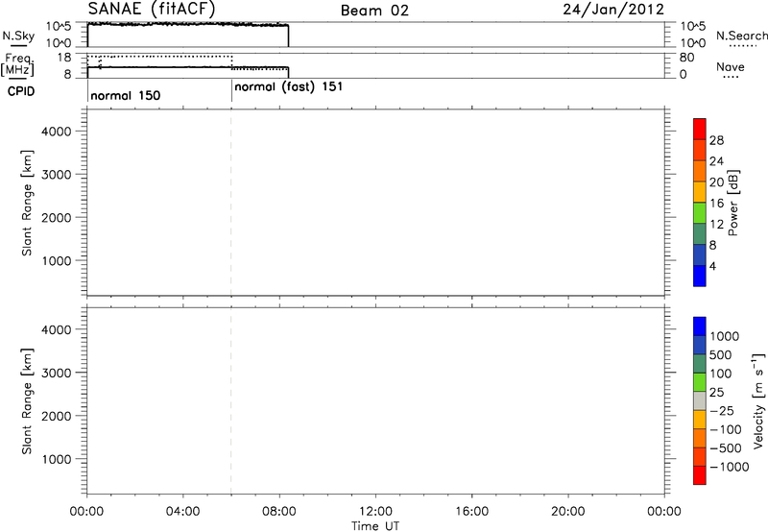This screenshot has height=532, width=768.
Task: Click the "12:00" time tick label
Action: pyautogui.click(x=375, y=512)
